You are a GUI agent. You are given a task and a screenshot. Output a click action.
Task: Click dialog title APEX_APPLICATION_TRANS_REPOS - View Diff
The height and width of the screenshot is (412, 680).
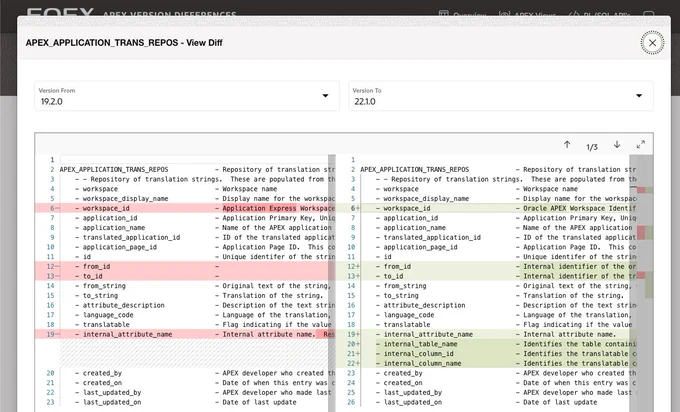(124, 43)
